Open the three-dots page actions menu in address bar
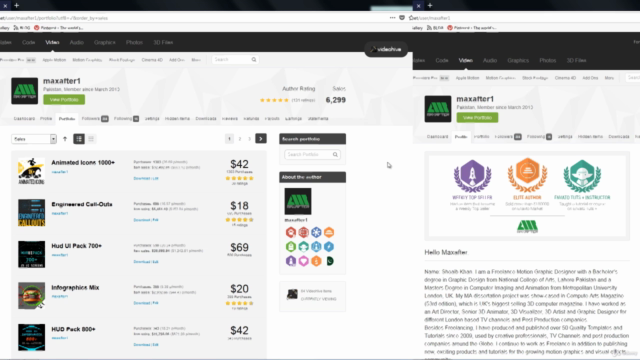Screen dimensions: 640x360 (392, 18)
